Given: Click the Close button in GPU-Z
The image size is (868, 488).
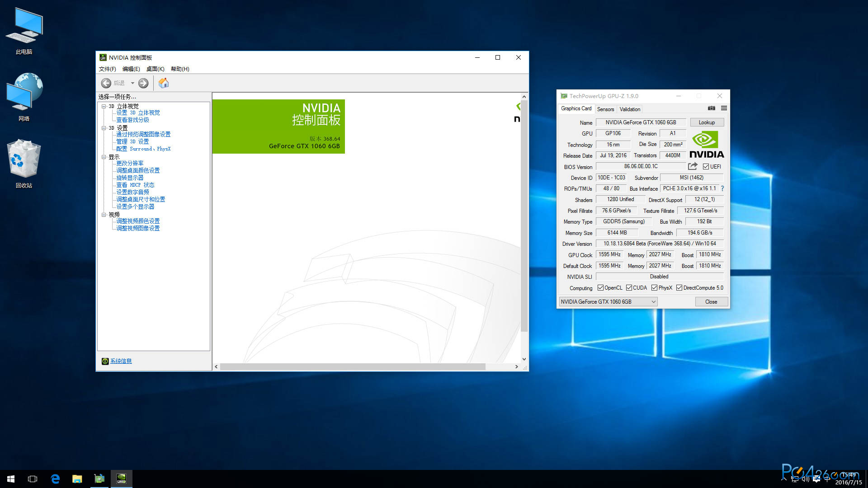Looking at the screenshot, I should [711, 302].
